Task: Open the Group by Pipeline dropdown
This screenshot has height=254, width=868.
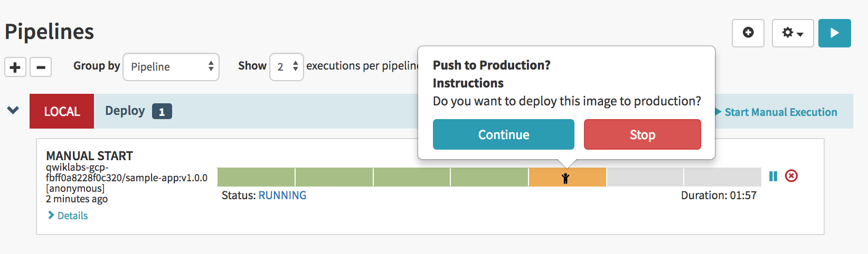Action: [x=171, y=67]
